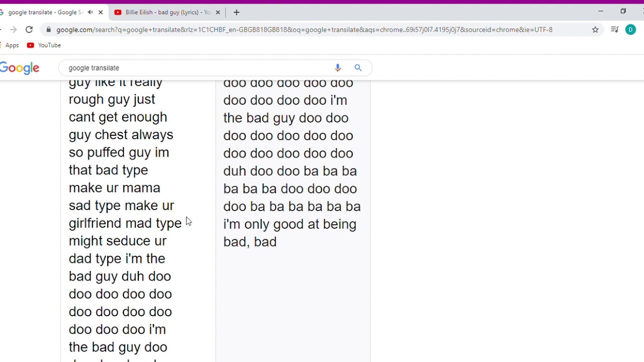Image resolution: width=644 pixels, height=362 pixels.
Task: Click the blue search magnifier button
Action: (358, 68)
